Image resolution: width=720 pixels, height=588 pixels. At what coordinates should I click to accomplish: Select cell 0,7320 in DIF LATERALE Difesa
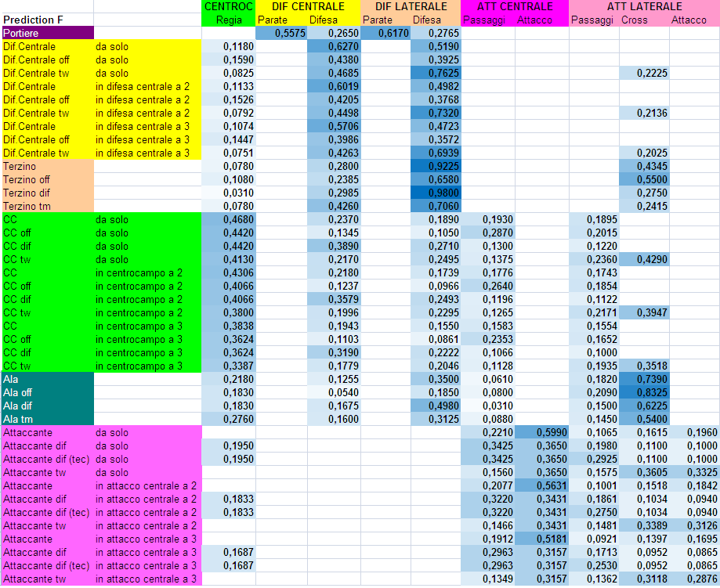(436, 113)
